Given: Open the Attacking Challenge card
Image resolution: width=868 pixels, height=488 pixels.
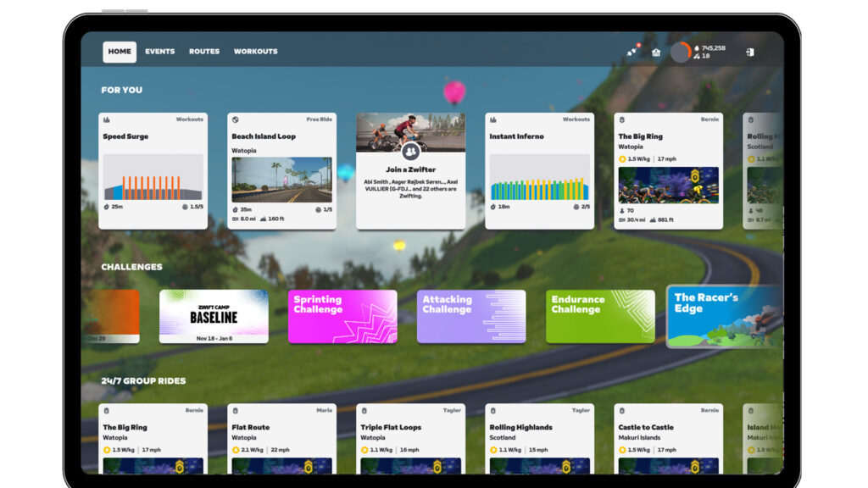Looking at the screenshot, I should pos(471,317).
